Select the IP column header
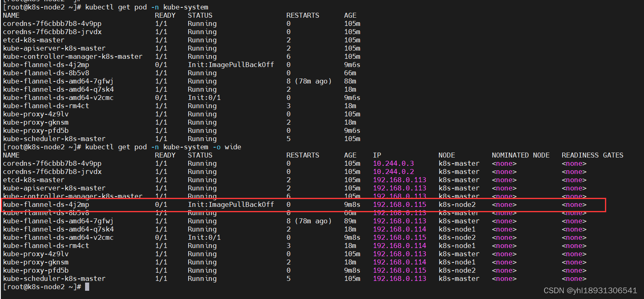 click(x=377, y=155)
